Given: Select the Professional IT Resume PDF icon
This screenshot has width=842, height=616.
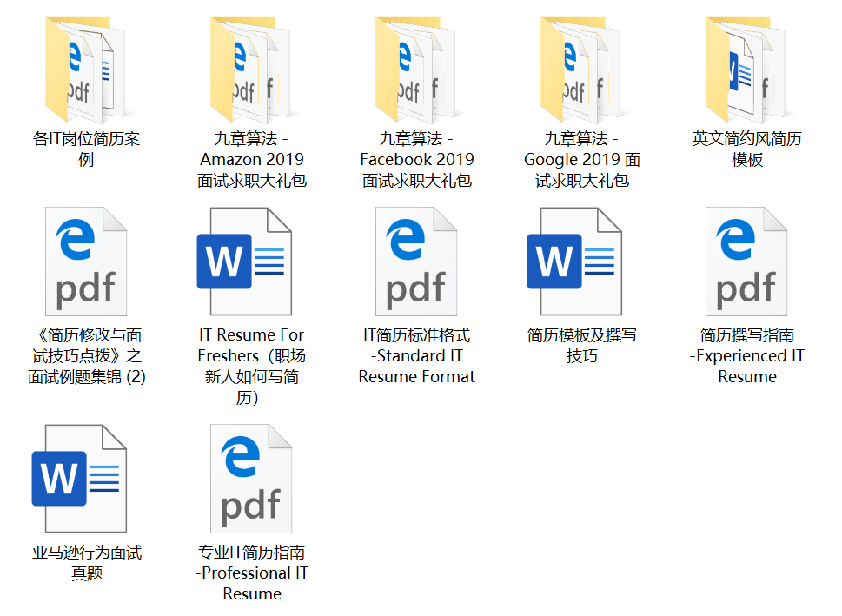Looking at the screenshot, I should (x=251, y=479).
